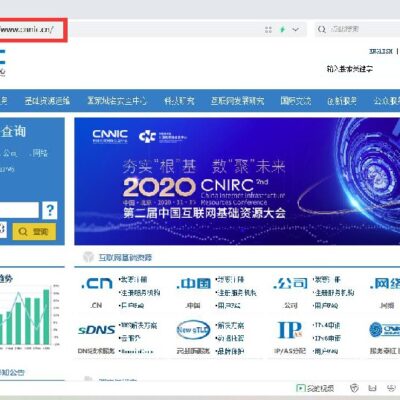Click the domain query input field

tap(19, 210)
